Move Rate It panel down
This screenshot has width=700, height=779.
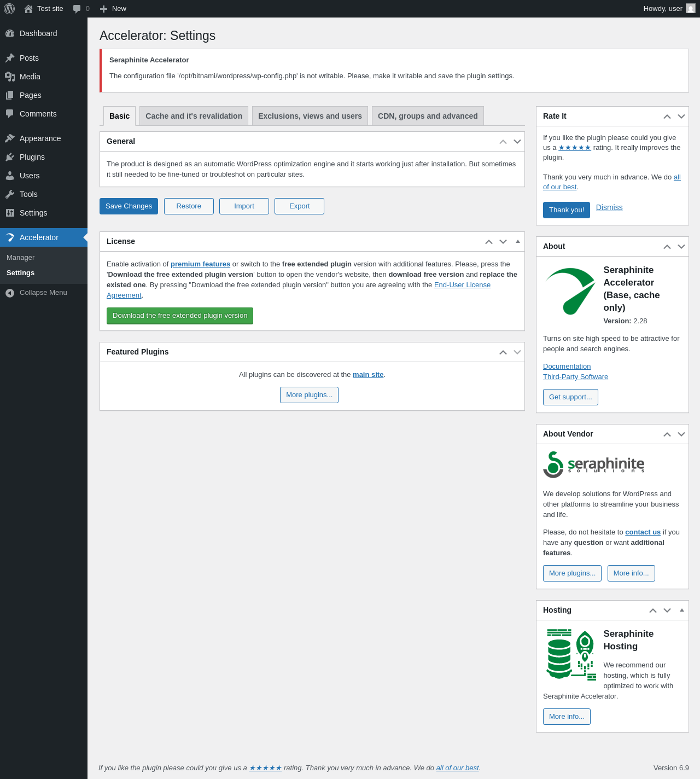[x=681, y=117]
